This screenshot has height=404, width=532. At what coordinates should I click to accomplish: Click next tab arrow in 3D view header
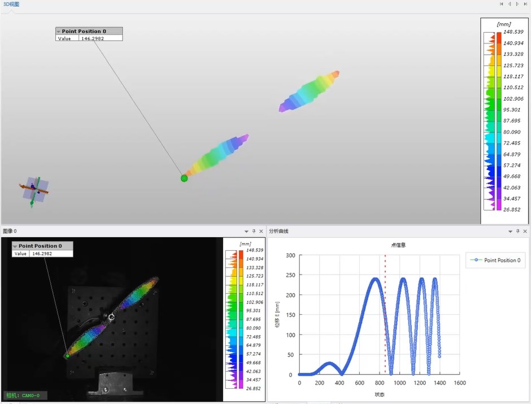(517, 4)
